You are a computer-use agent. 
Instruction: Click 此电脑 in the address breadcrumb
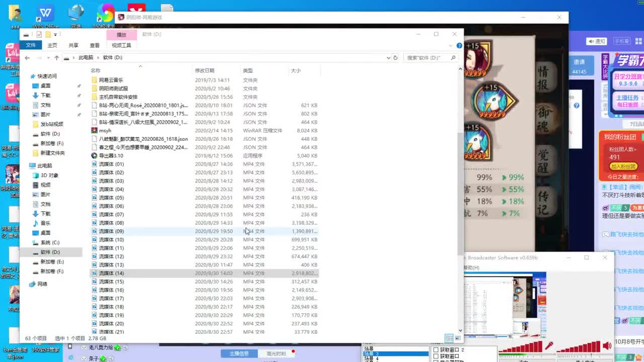point(86,58)
